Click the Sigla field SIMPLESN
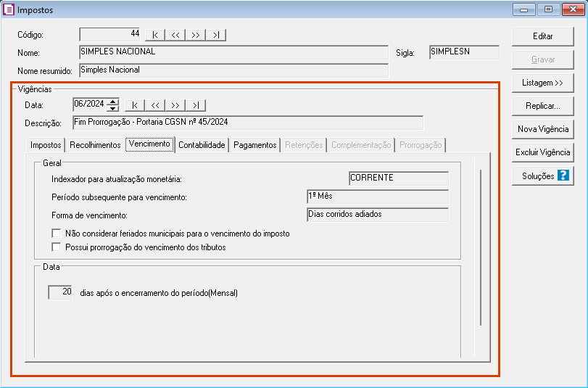 pos(464,52)
